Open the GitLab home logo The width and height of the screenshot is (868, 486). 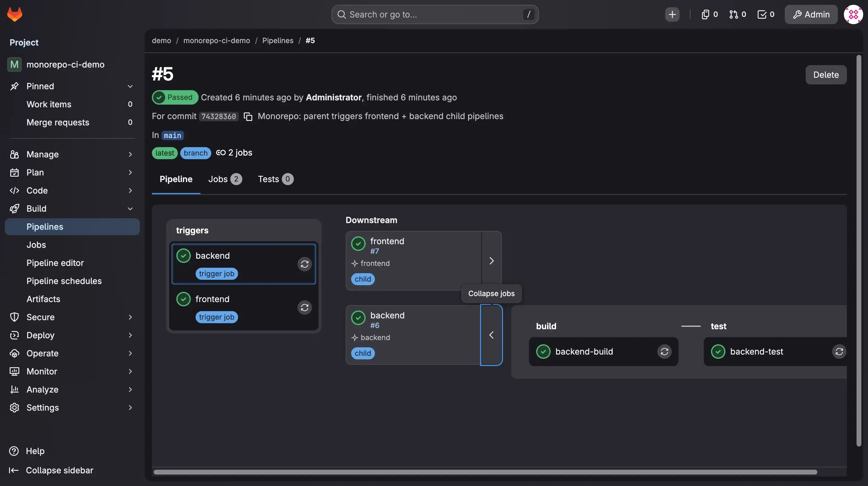(14, 14)
